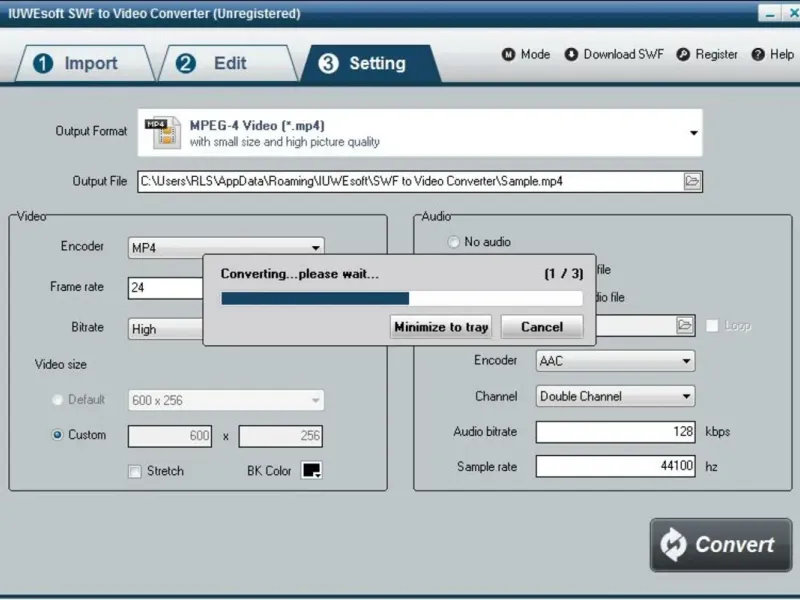Screen dimensions: 800x600
Task: Select the Setting tab
Action: point(370,63)
